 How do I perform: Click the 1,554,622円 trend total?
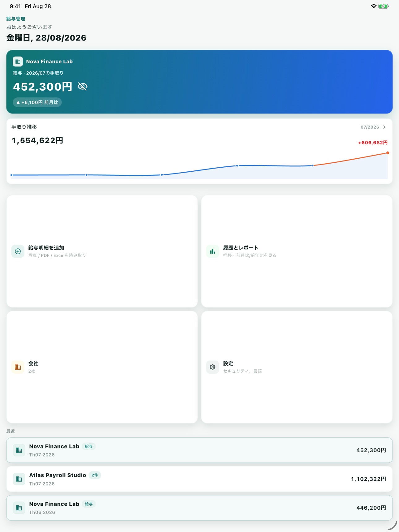pos(37,140)
